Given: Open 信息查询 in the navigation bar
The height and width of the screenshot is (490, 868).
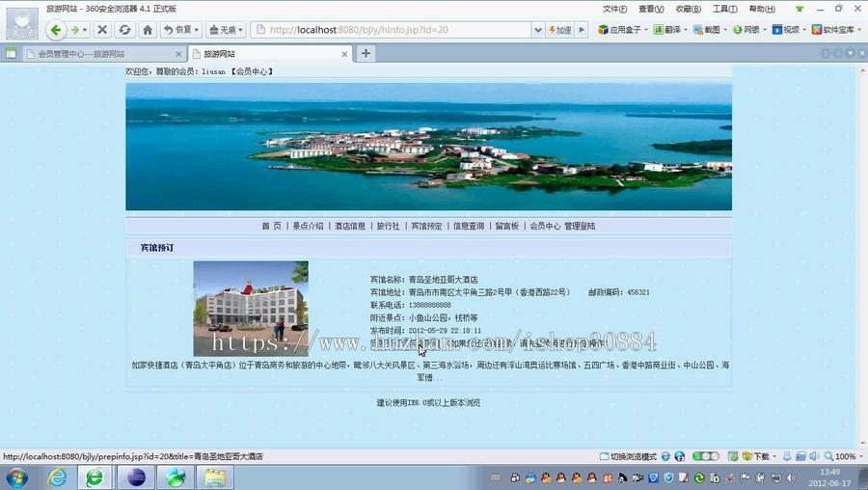Looking at the screenshot, I should click(469, 226).
